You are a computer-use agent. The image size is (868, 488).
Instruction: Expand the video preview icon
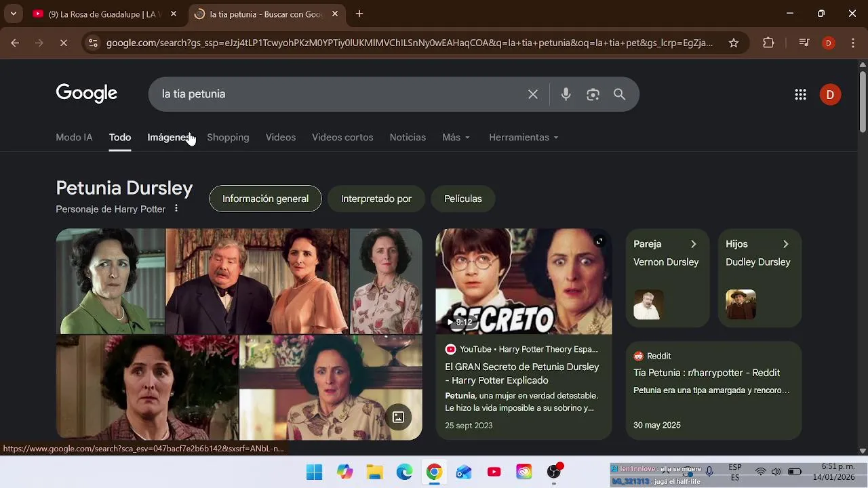point(599,241)
